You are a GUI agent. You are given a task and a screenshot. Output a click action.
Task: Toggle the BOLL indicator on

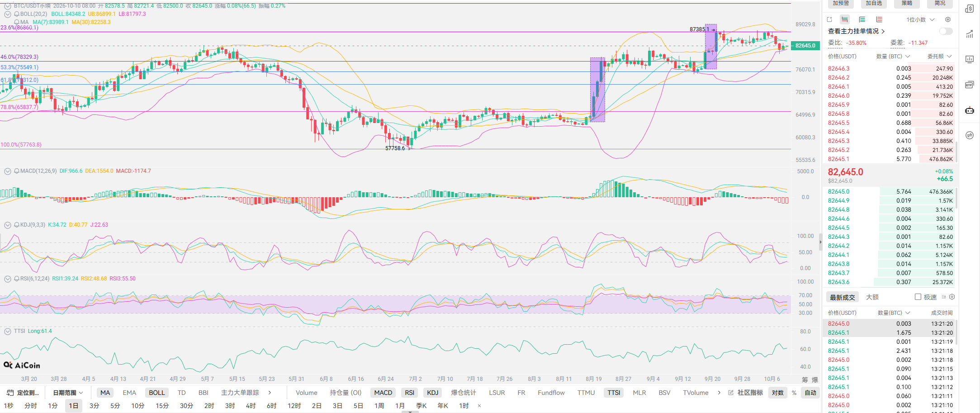[x=157, y=393]
